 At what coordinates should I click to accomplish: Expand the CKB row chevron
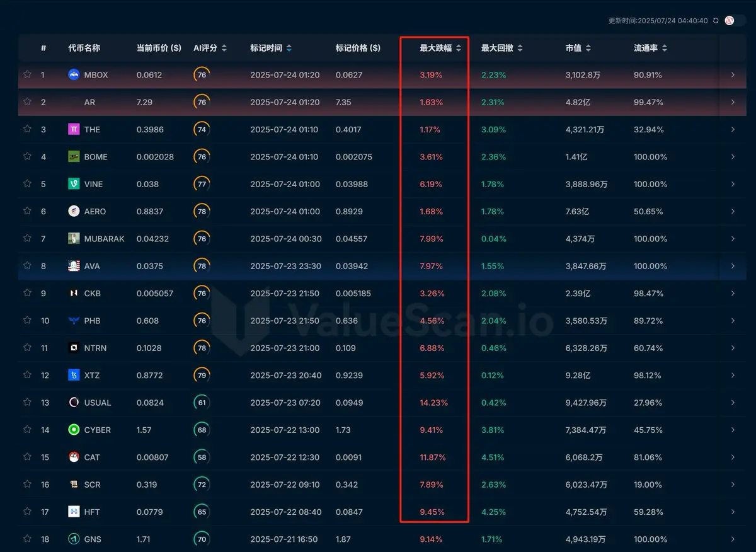click(x=733, y=293)
